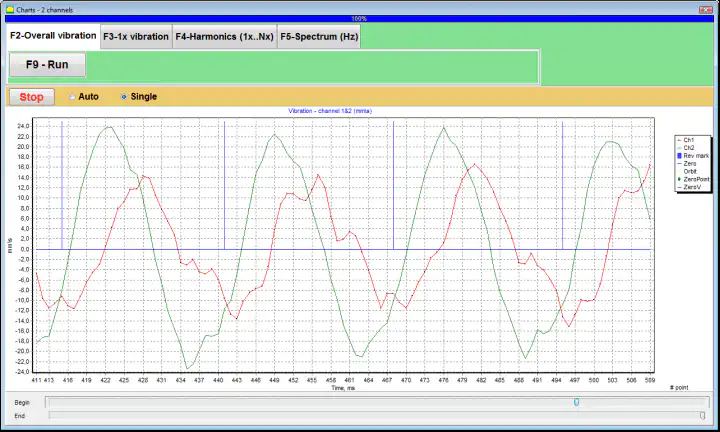Click the -24.0 y-axis value

(x=22, y=371)
